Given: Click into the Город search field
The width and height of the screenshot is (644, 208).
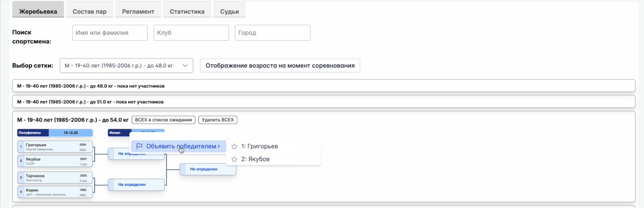Looking at the screenshot, I should 273,33.
